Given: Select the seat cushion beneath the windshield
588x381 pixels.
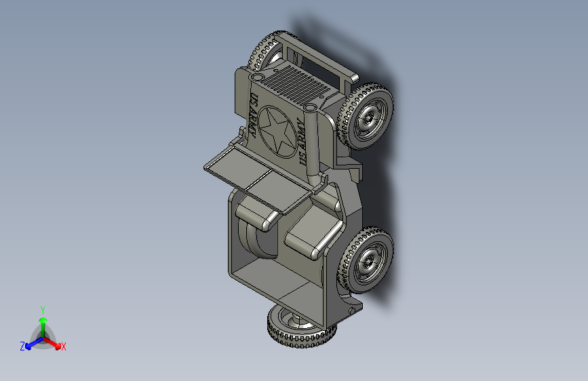Looking at the screenshot, I should coord(256,214).
